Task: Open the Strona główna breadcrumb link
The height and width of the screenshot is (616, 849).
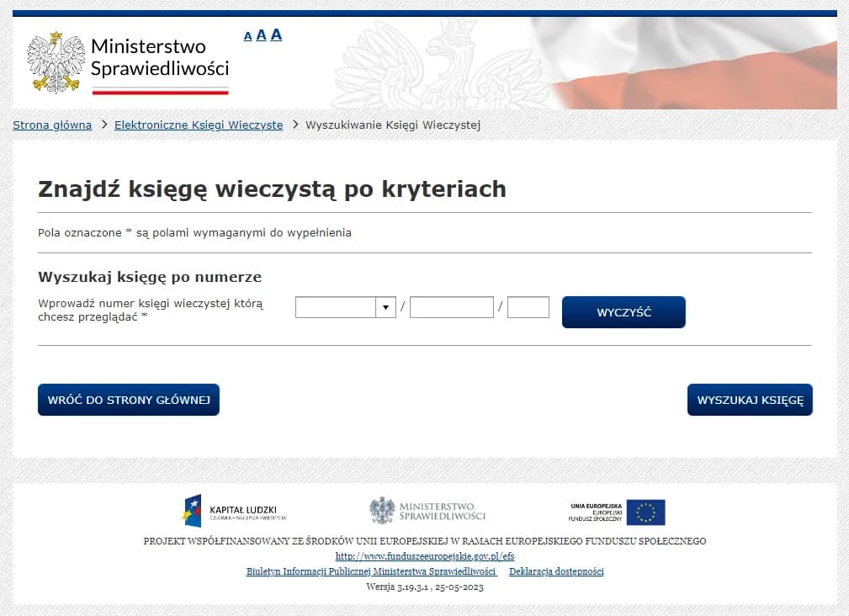Action: tap(51, 125)
